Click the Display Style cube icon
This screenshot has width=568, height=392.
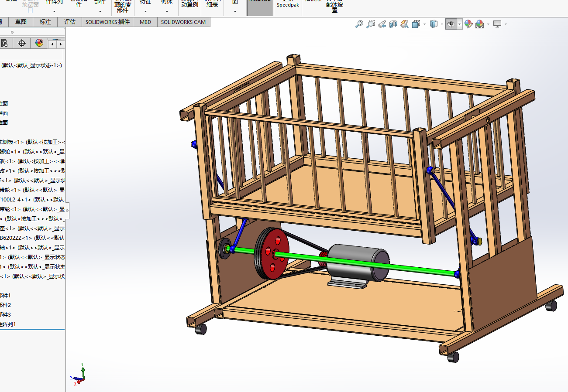(x=434, y=24)
